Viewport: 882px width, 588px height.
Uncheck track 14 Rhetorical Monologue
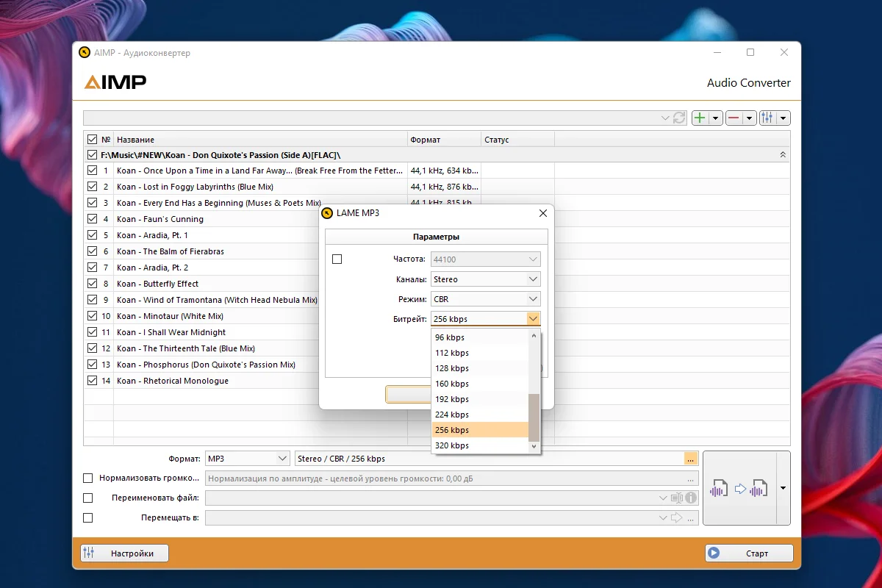tap(92, 381)
